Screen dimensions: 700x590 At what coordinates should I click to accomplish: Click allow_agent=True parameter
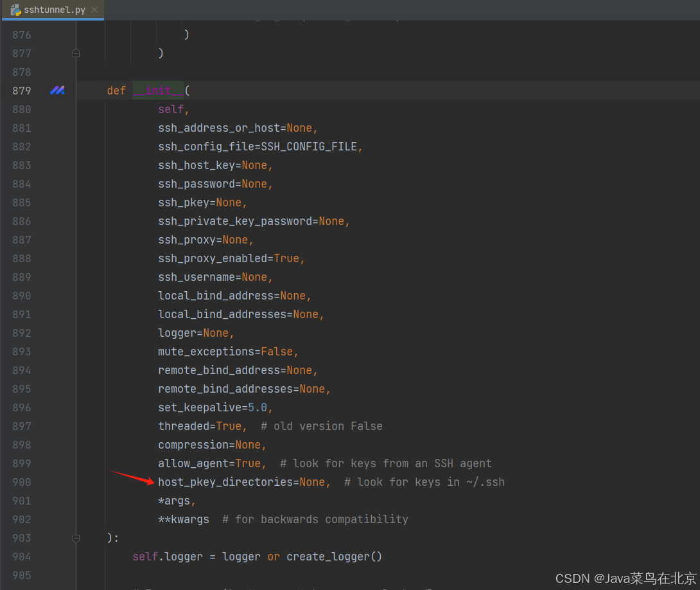tap(210, 463)
